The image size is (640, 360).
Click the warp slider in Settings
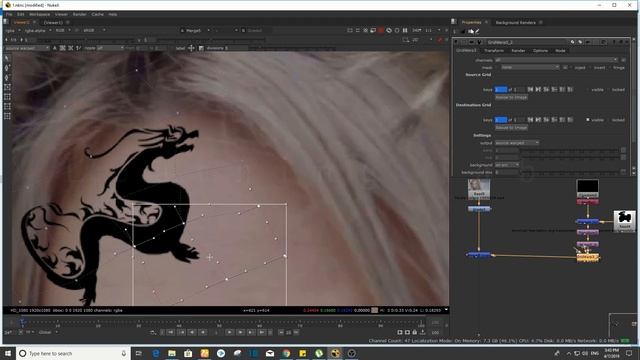(x=569, y=150)
